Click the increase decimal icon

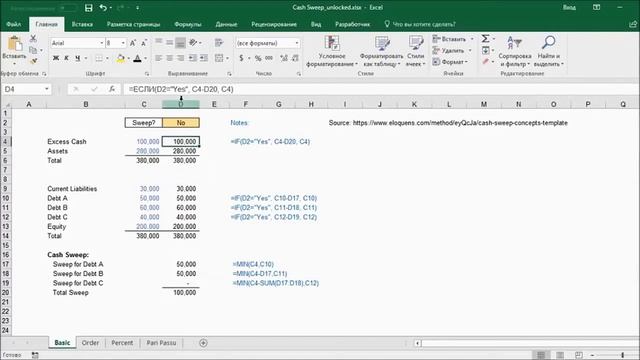pyautogui.click(x=284, y=58)
